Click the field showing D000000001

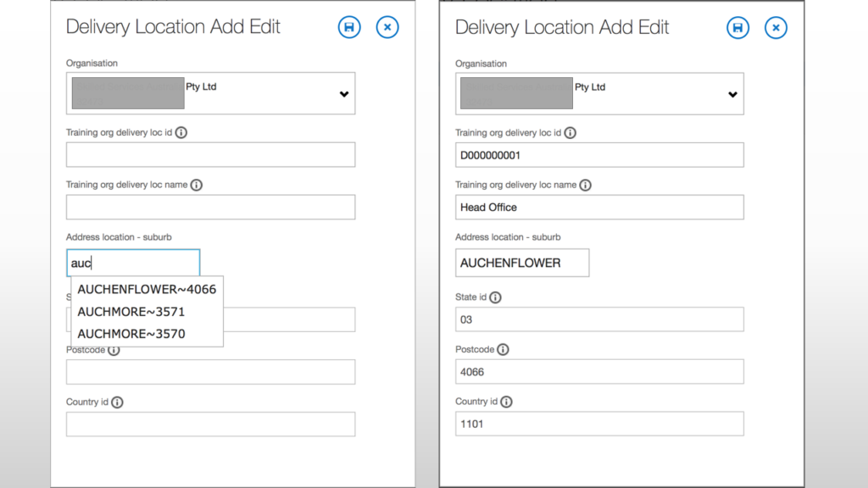tap(599, 155)
